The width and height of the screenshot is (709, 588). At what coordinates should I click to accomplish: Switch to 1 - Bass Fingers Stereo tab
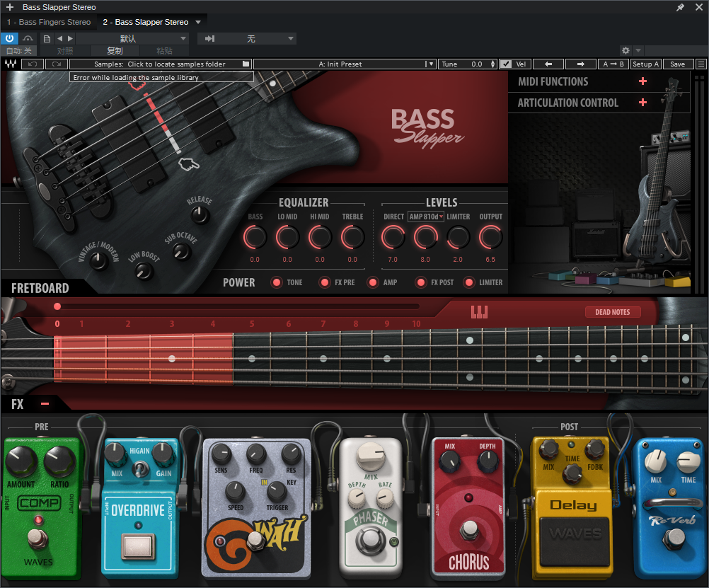tap(49, 22)
